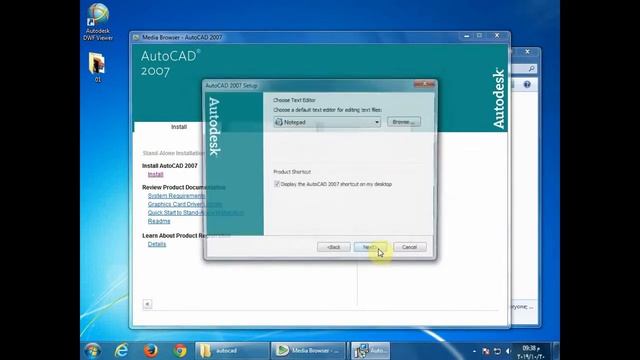Open the Readme link
The width and height of the screenshot is (640, 360).
click(x=159, y=221)
